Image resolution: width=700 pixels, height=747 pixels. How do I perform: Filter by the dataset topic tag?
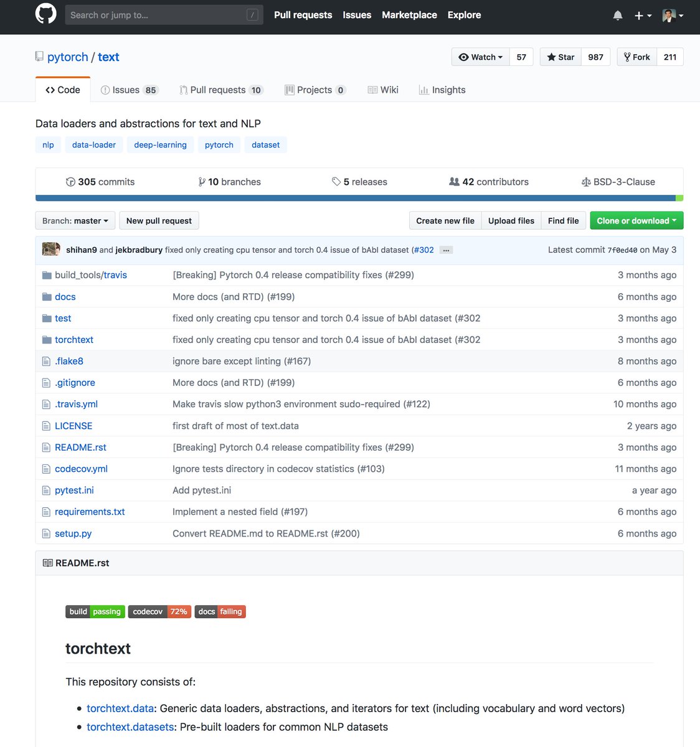[x=266, y=145]
